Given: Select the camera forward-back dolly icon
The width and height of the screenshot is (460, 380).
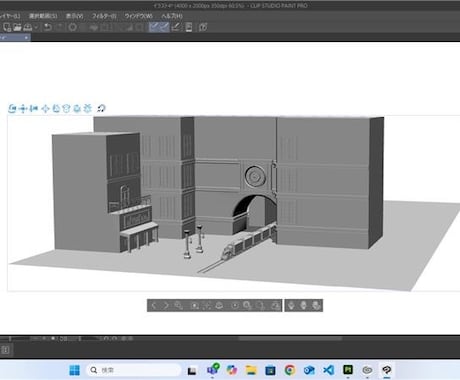Looking at the screenshot, I should tap(34, 108).
